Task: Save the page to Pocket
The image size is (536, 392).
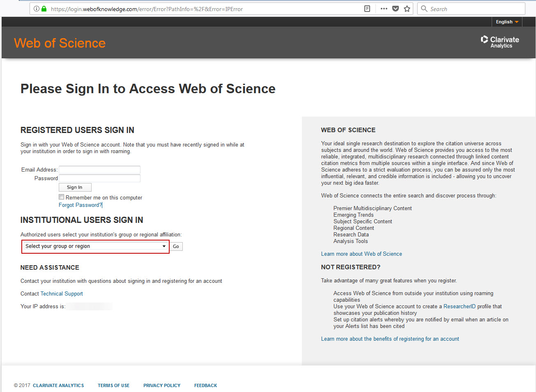Action: 395,8
